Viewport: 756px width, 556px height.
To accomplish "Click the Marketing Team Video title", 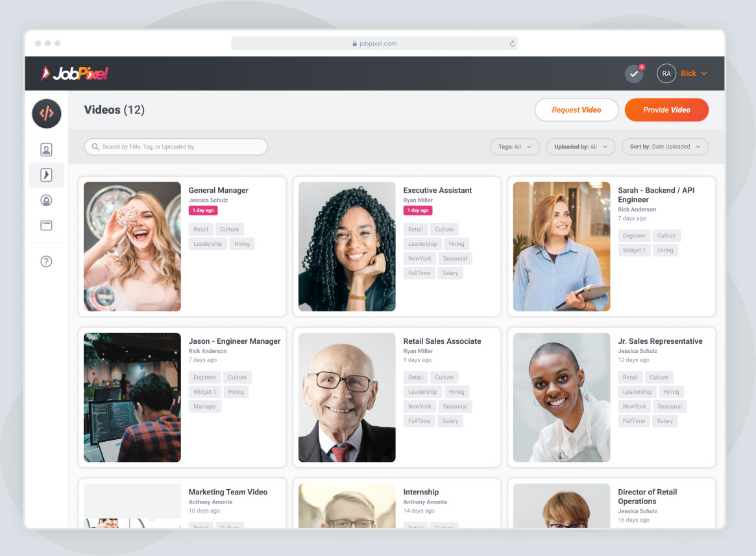I will [228, 492].
